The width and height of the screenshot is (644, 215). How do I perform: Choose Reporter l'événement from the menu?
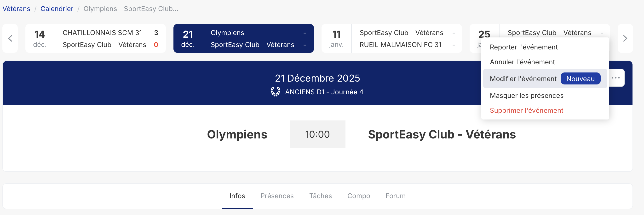pyautogui.click(x=523, y=47)
